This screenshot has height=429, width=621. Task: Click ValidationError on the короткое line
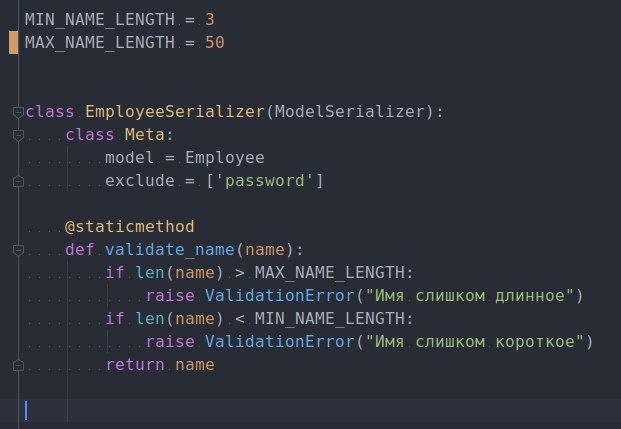(280, 341)
